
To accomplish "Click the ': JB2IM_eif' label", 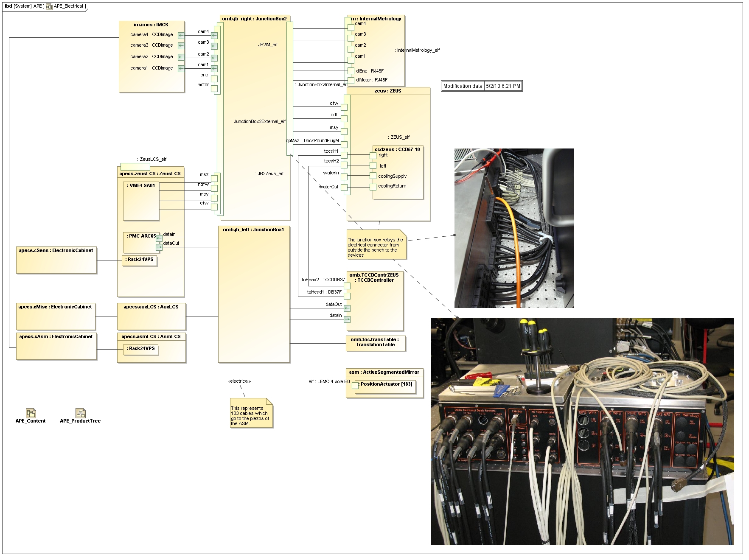I will pos(266,45).
